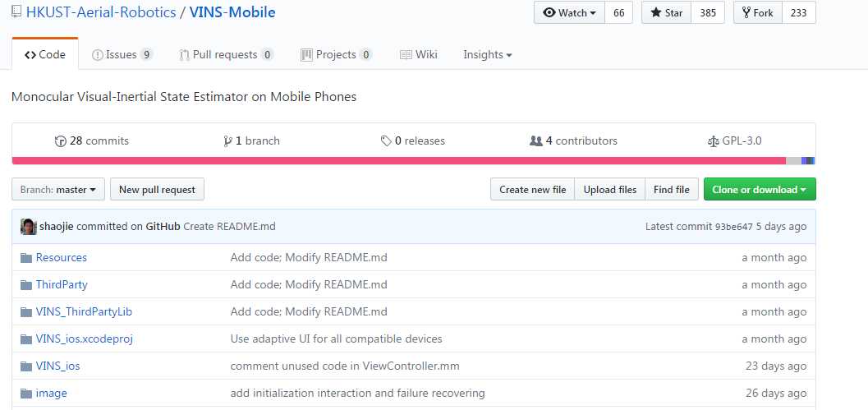Switch to the Issues tab
The height and width of the screenshot is (410, 868).
[122, 54]
